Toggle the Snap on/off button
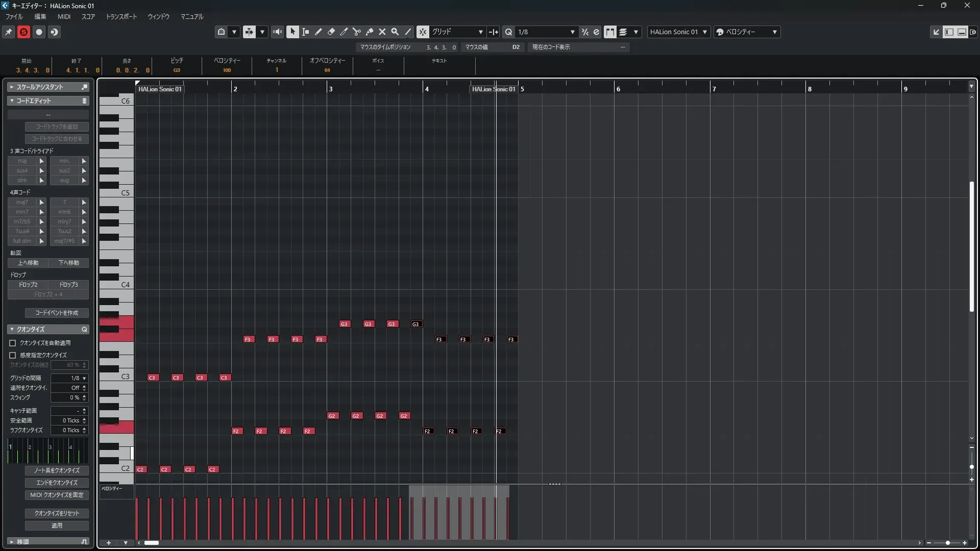 [x=423, y=32]
